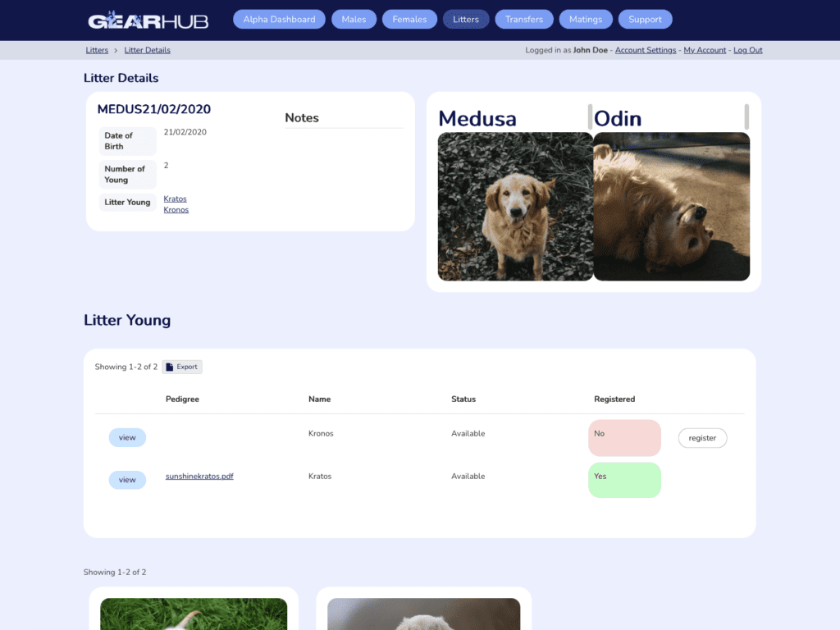Screen dimensions: 840x630
Task: Click the Medusa dog photo
Action: click(x=515, y=206)
